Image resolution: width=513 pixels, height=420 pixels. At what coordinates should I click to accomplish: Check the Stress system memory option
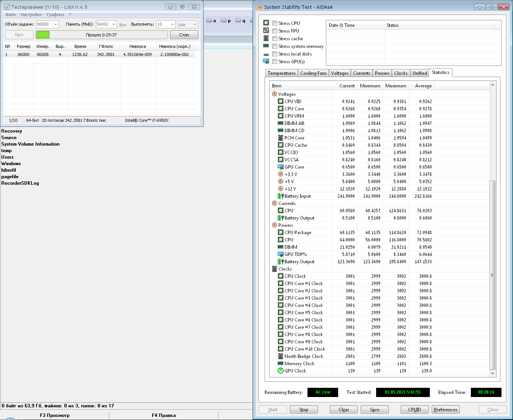(275, 46)
